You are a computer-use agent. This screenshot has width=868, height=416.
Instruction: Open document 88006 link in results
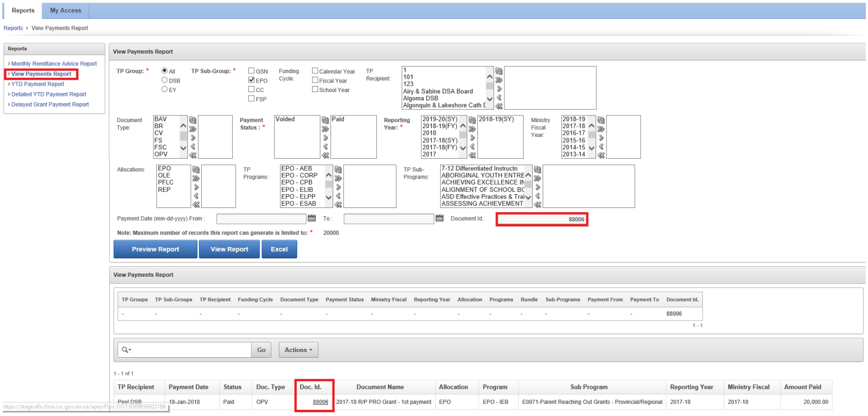pos(320,402)
